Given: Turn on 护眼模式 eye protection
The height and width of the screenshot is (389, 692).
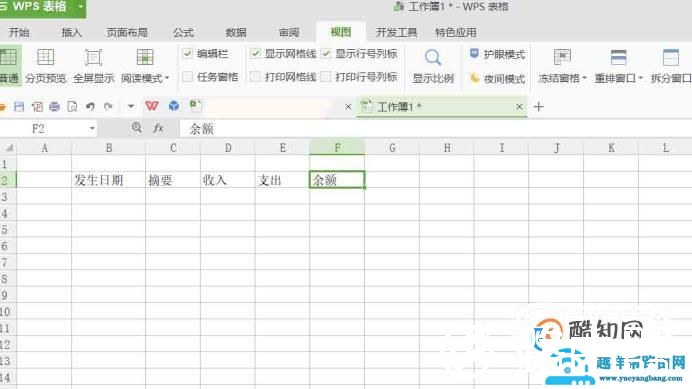Looking at the screenshot, I should coord(497,54).
